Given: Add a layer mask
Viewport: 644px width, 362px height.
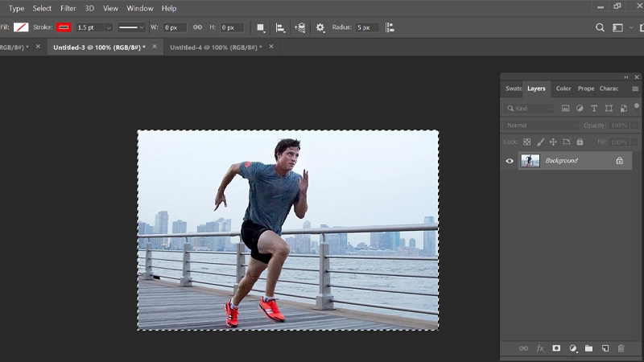Looking at the screenshot, I should pyautogui.click(x=556, y=348).
